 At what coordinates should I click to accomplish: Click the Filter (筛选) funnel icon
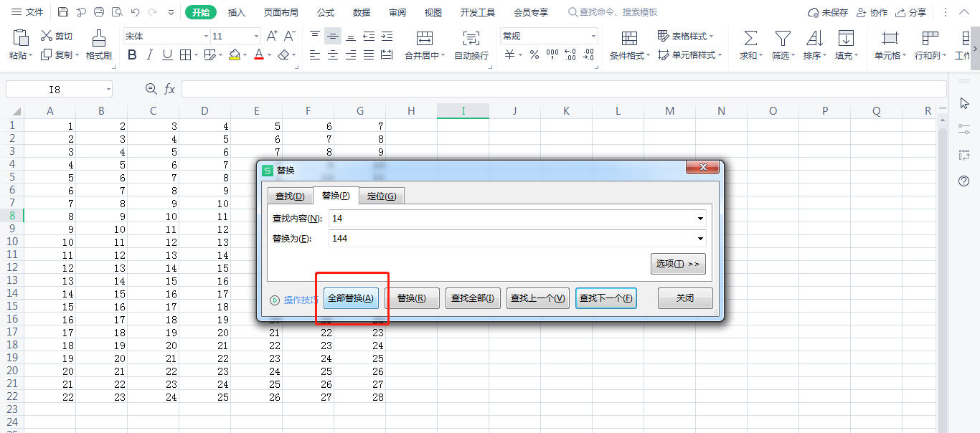click(783, 38)
